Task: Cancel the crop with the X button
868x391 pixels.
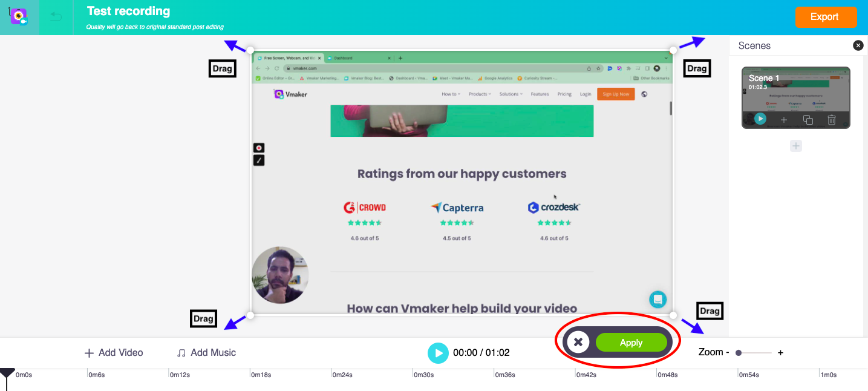Action: 578,342
